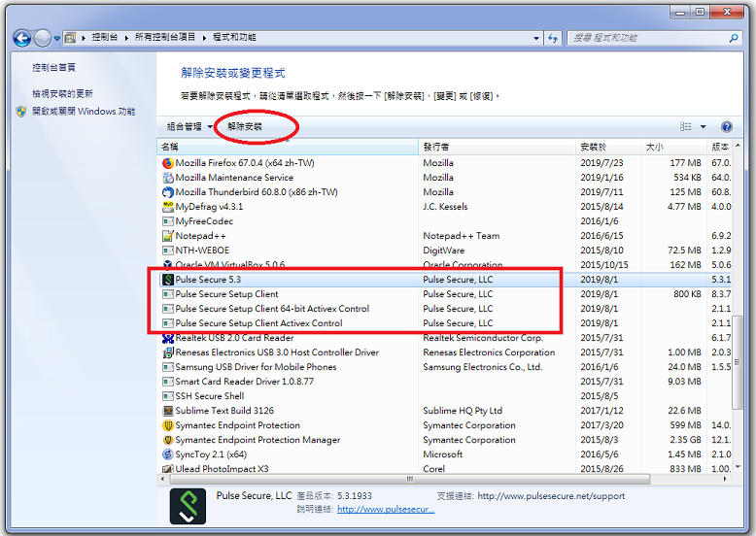
Task: Click the Mozilla Firefox icon in list
Action: click(167, 163)
